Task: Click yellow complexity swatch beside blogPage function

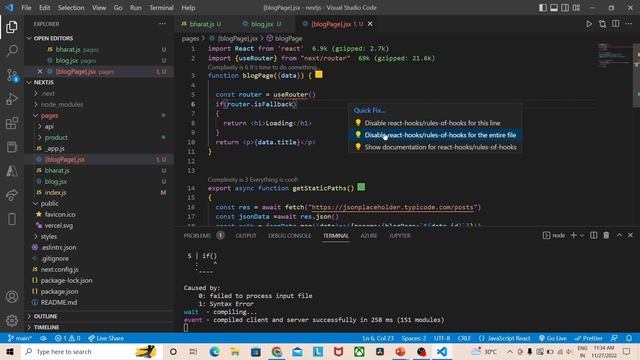Action: 319,74
